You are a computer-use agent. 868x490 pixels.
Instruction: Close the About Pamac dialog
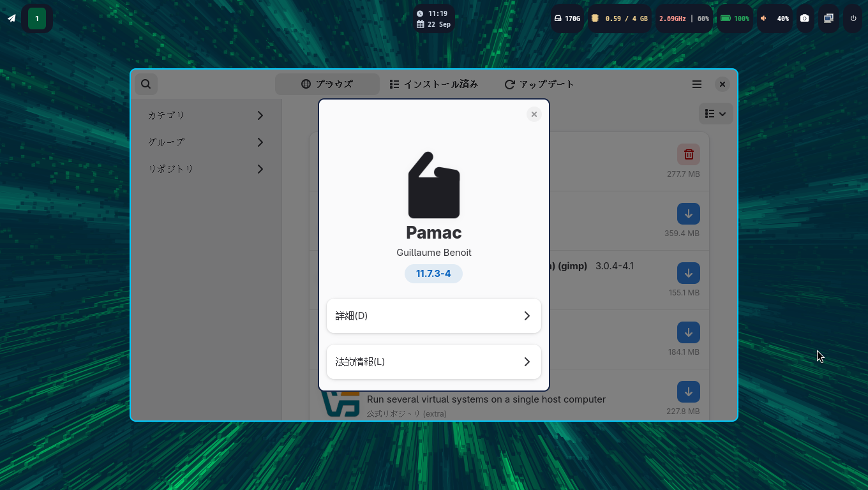pyautogui.click(x=534, y=114)
